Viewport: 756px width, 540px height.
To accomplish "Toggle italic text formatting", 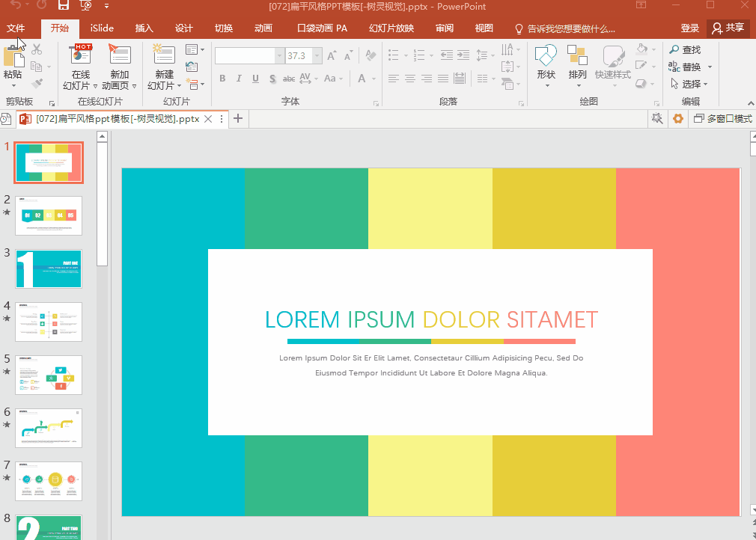I will coord(239,79).
